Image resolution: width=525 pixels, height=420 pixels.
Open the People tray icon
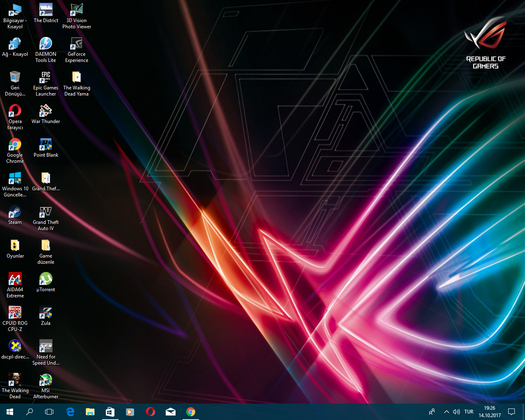[x=432, y=412]
